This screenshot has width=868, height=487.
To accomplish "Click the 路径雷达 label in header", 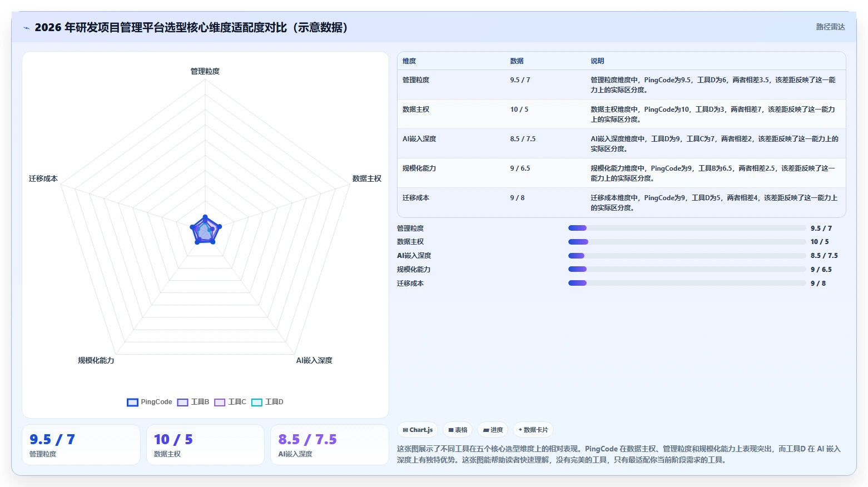I will click(830, 27).
